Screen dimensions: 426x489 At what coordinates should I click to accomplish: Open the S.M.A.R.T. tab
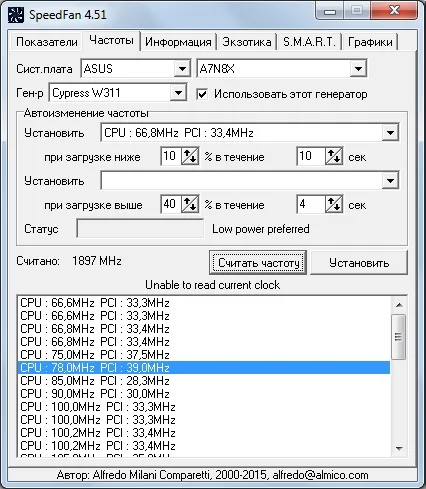coord(309,42)
